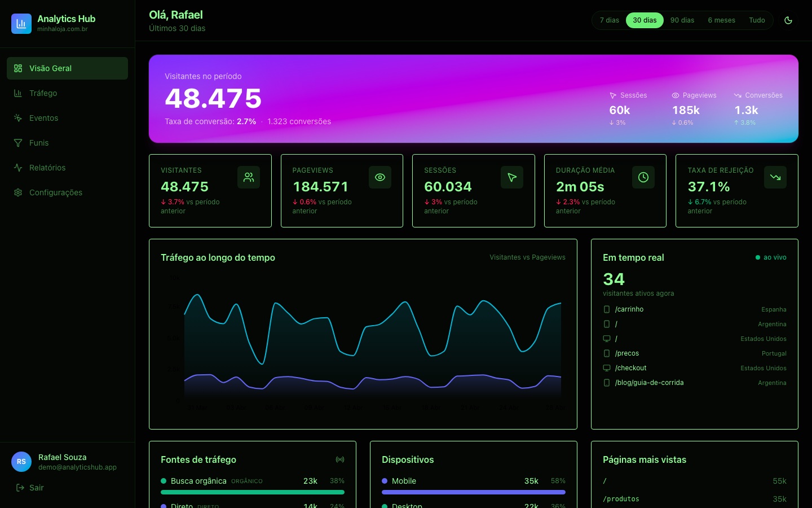The width and height of the screenshot is (812, 508).
Task: Click the demo@analyticshub.app email
Action: [x=77, y=467]
